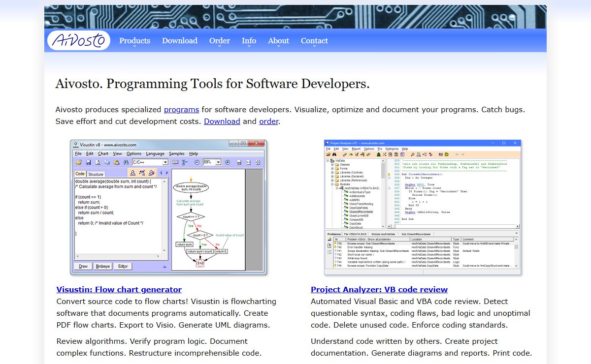Click the 'Convert source code to flow charts!' paragraph
The height and width of the screenshot is (364, 591).
[x=166, y=313]
